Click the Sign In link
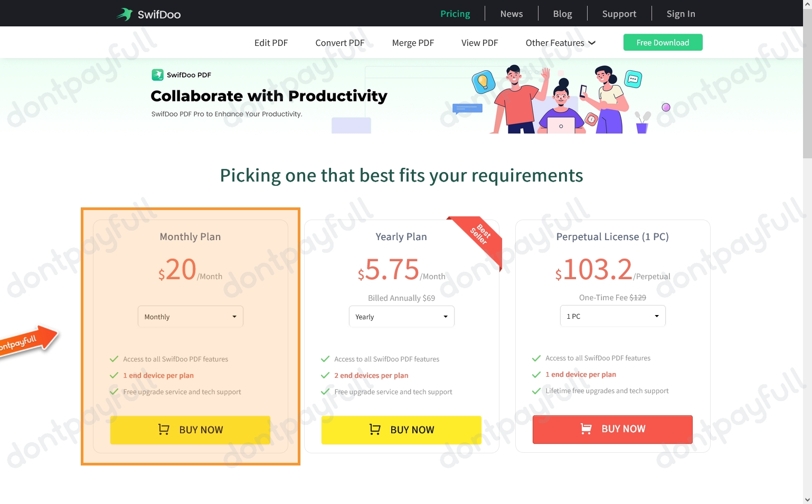This screenshot has height=504, width=812. click(681, 13)
